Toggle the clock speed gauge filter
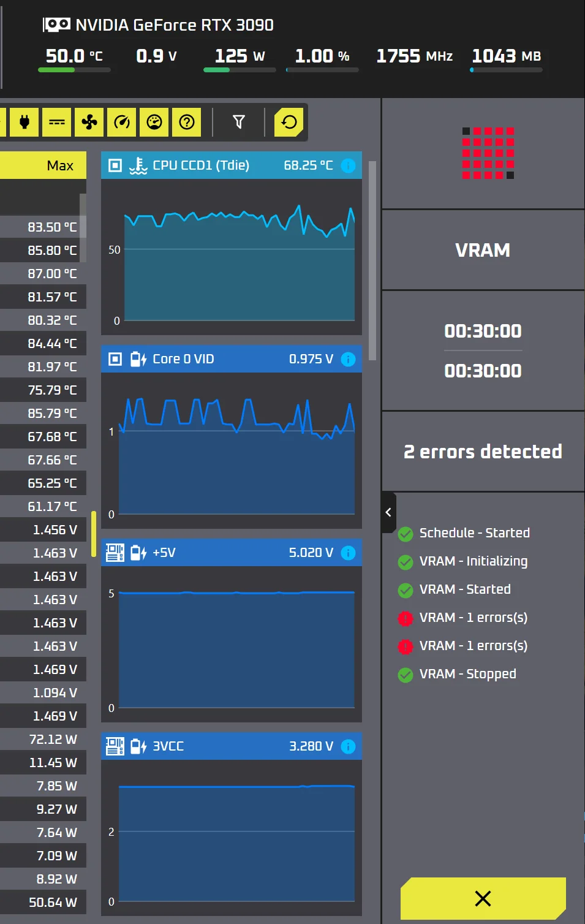This screenshot has width=585, height=924. (122, 122)
